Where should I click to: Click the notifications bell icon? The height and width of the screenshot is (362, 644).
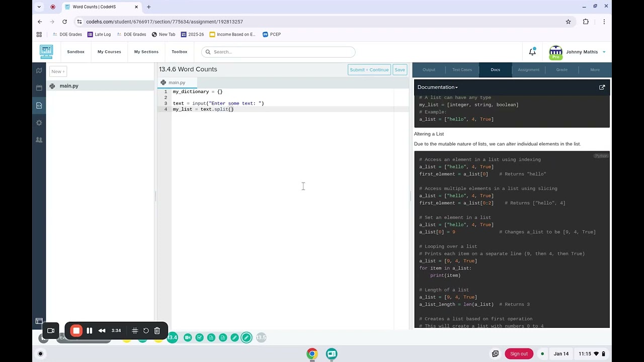(532, 52)
